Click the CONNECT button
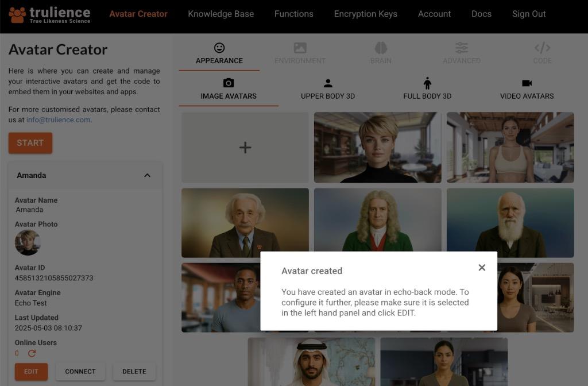This screenshot has height=386, width=588. click(x=80, y=372)
